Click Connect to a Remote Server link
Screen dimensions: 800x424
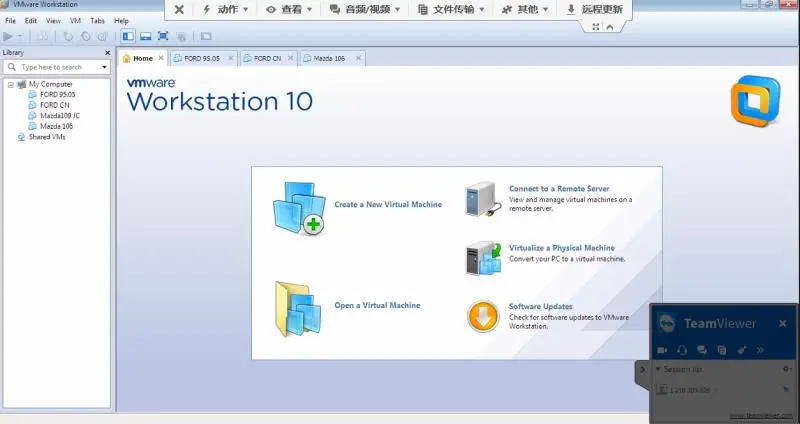pyautogui.click(x=559, y=188)
